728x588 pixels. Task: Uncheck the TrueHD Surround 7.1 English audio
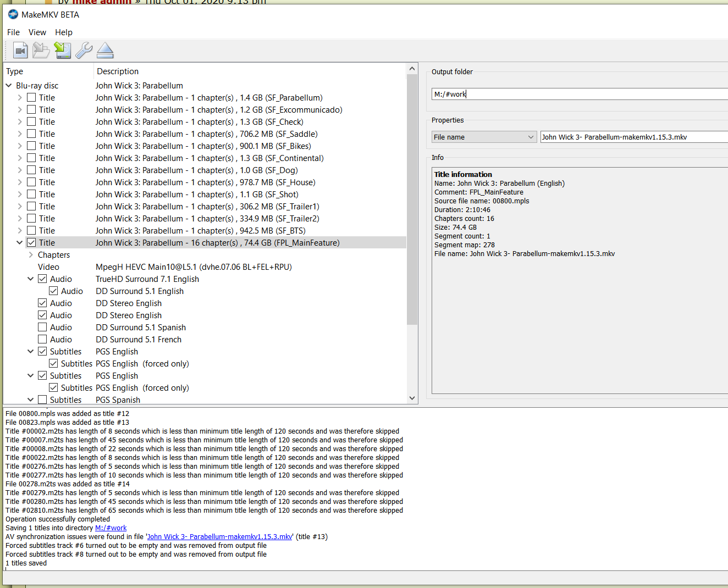tap(42, 279)
